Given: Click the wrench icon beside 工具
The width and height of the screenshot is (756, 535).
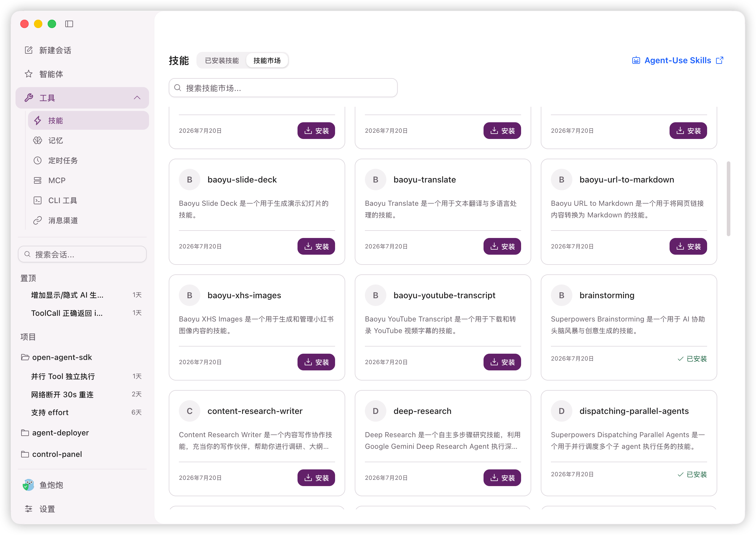Looking at the screenshot, I should [x=29, y=98].
